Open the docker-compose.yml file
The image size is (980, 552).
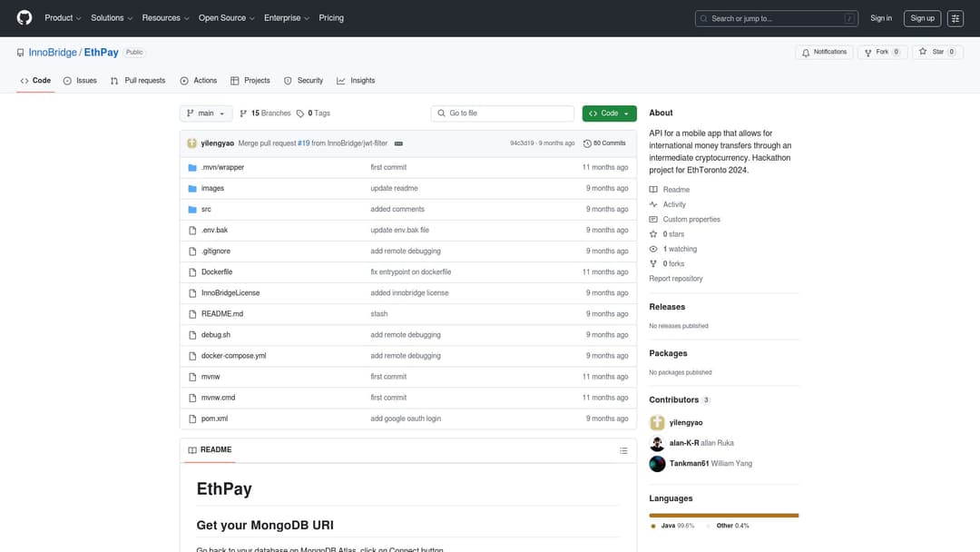[x=234, y=356]
